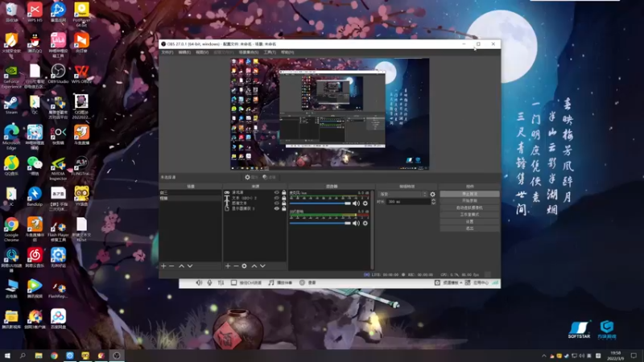
Task: Toggle the lock on the third source row
Action: coord(284,204)
